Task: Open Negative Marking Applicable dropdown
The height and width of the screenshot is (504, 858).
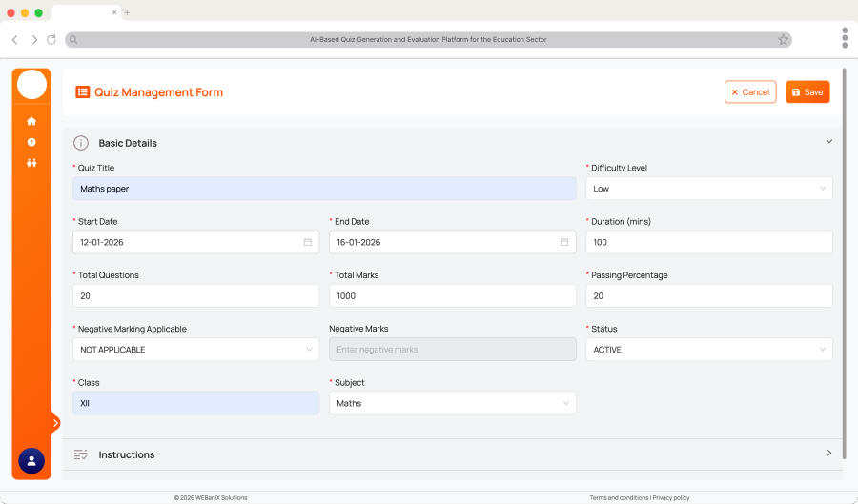Action: (195, 350)
